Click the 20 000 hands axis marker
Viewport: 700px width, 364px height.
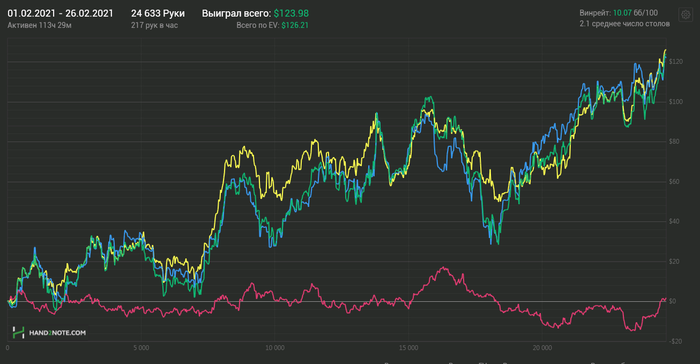[542, 347]
